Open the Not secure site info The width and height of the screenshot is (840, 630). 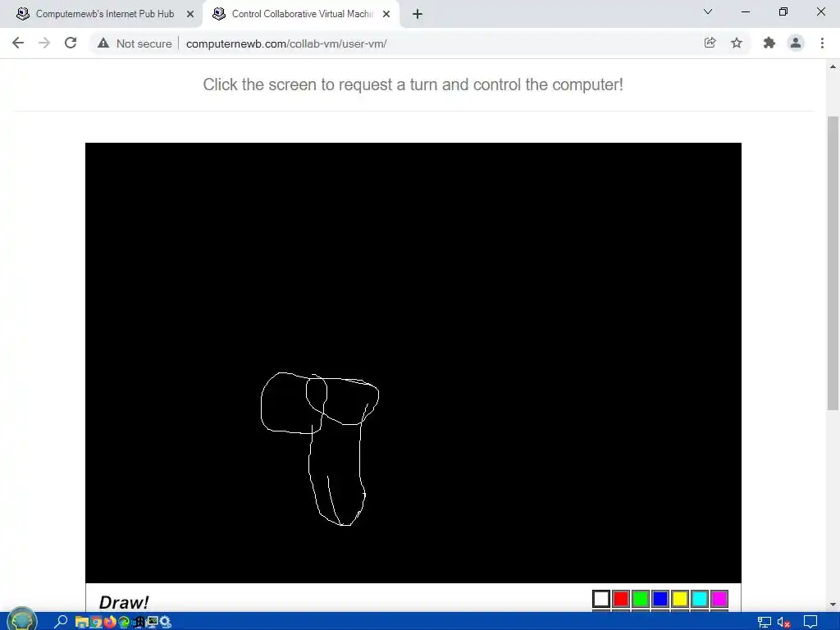pyautogui.click(x=135, y=43)
